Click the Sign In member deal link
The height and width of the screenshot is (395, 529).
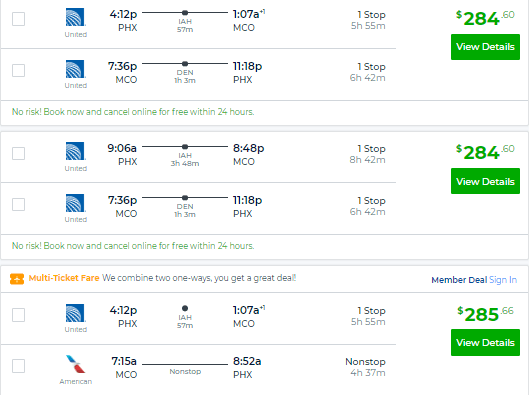[503, 280]
